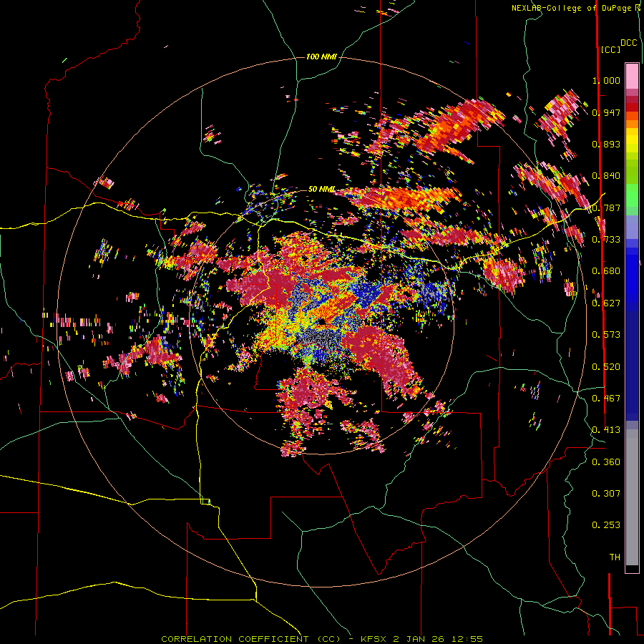Click the 0.253 scale value
Screen dimensions: 644x644
point(606,525)
